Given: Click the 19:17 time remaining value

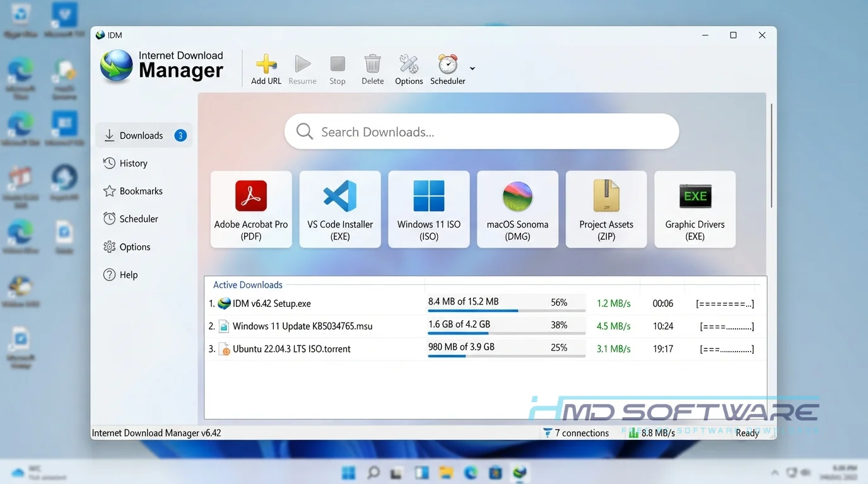Looking at the screenshot, I should (663, 349).
